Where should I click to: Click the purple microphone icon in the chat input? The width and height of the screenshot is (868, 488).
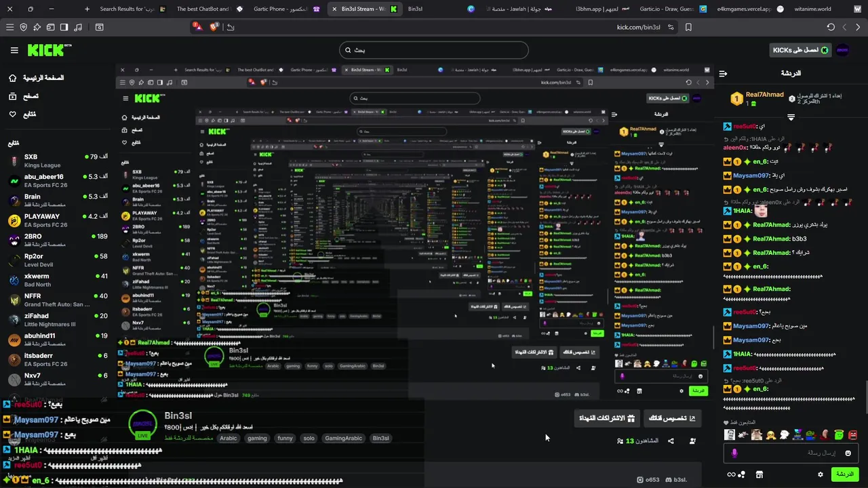click(734, 453)
